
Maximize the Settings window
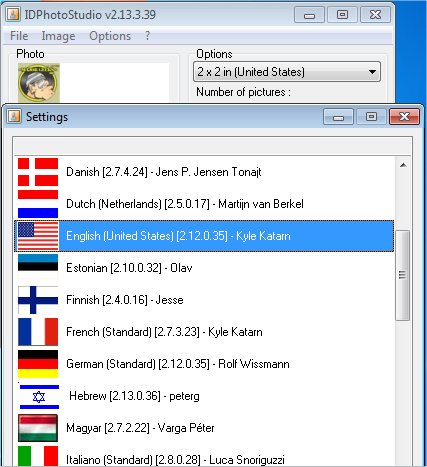(x=371, y=116)
